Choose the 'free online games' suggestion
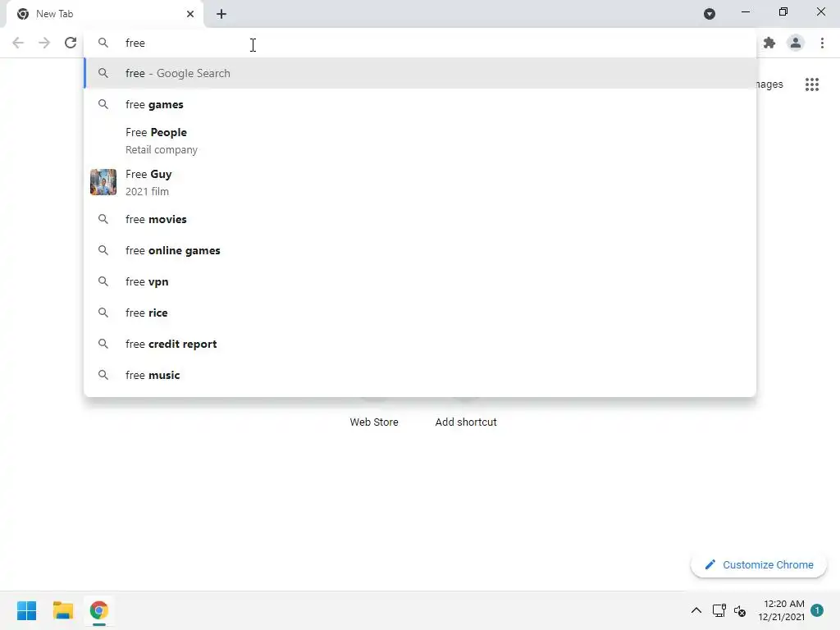The image size is (840, 630). 420,250
